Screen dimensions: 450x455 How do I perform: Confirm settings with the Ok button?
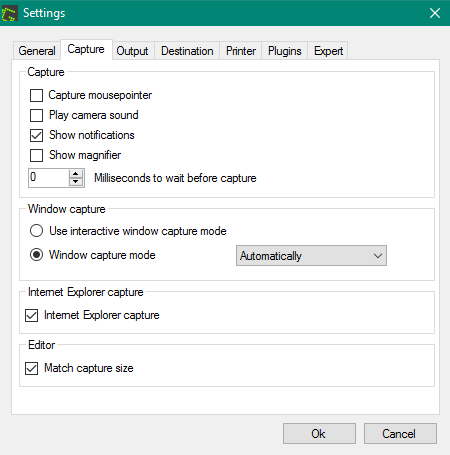pos(319,434)
